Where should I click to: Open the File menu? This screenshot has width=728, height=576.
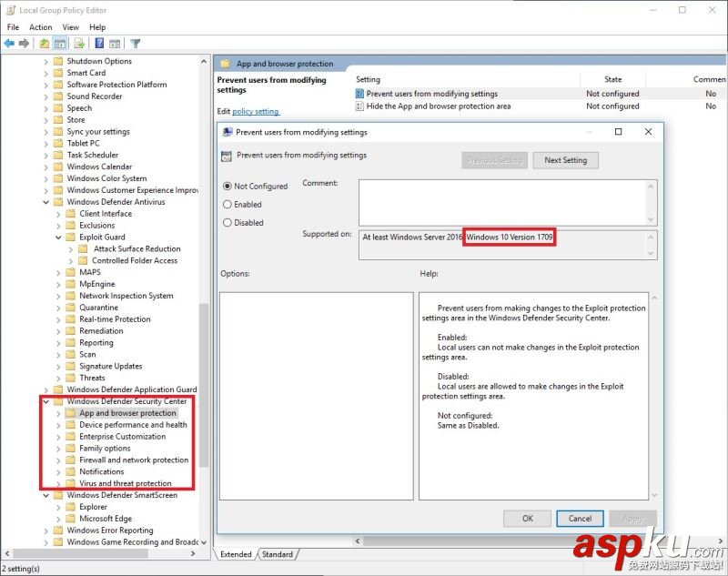(x=13, y=27)
